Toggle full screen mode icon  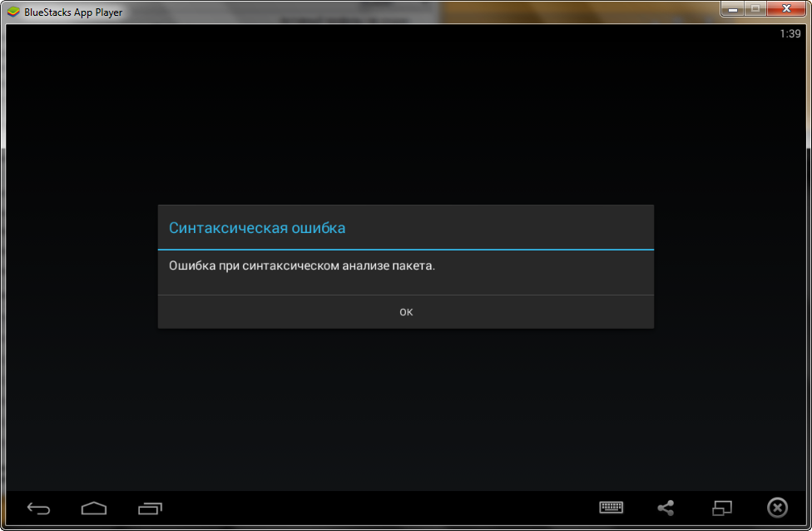tap(721, 508)
